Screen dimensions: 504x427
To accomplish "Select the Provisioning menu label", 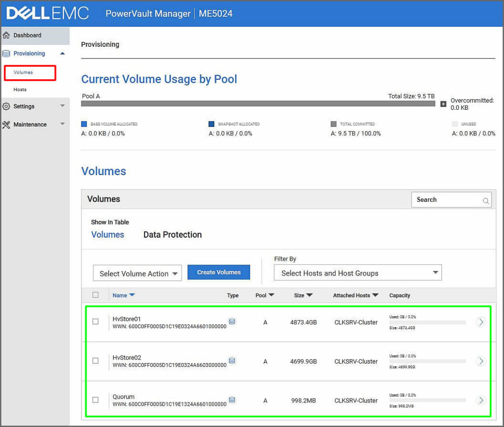I will pyautogui.click(x=29, y=53).
